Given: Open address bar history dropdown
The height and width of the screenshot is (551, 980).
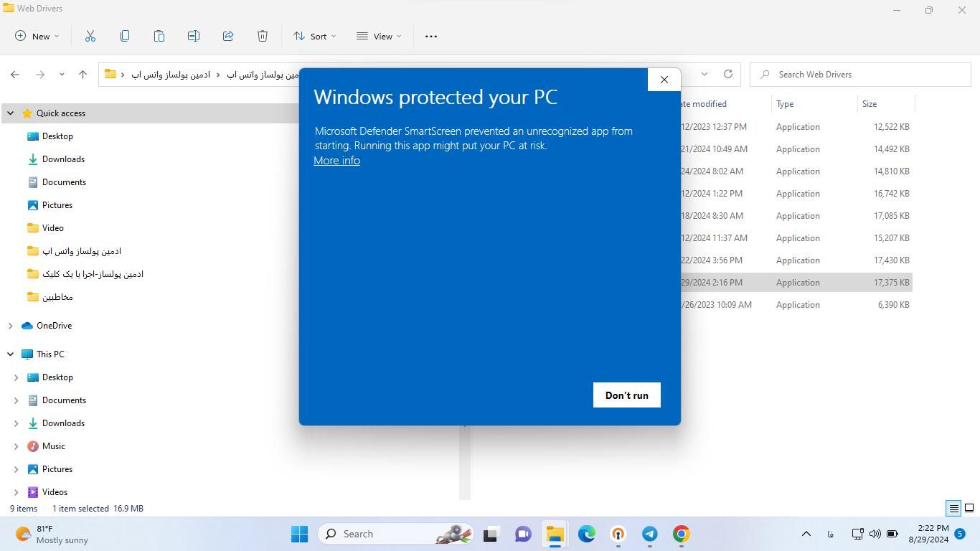Looking at the screenshot, I should pos(705,74).
